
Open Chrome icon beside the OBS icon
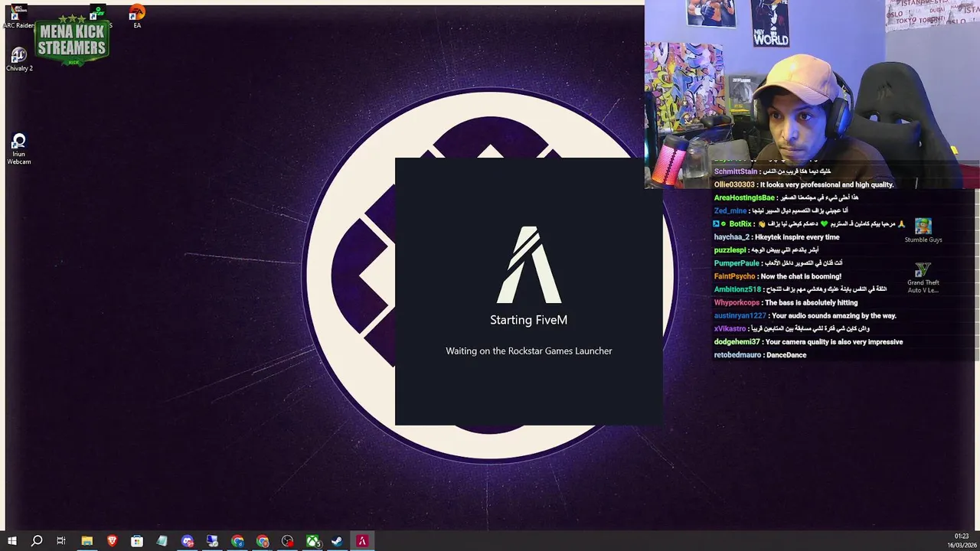pos(263,541)
